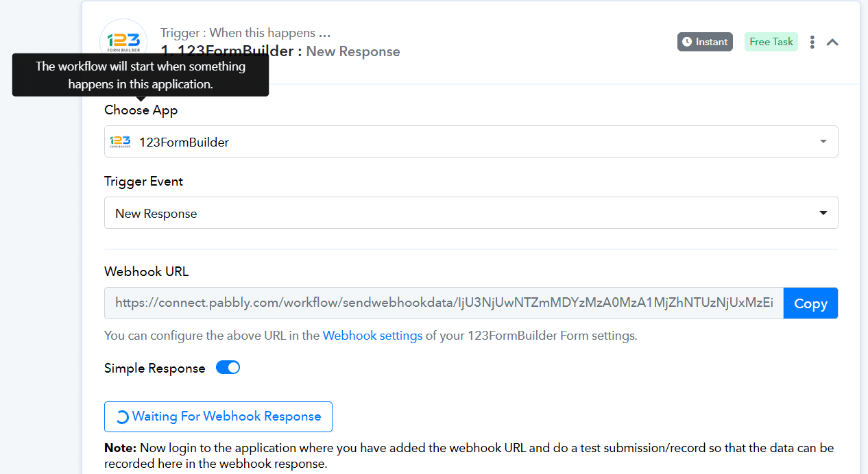
Task: Copy the webhook URL
Action: tap(810, 303)
